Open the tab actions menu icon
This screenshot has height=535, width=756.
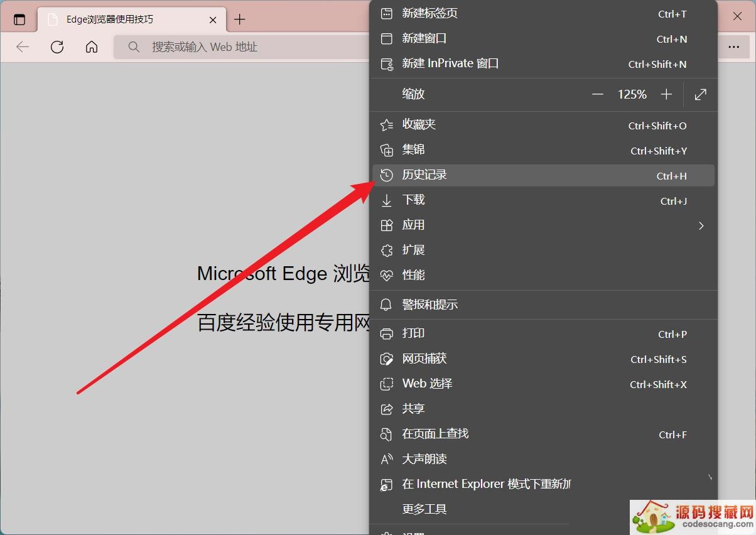[19, 19]
